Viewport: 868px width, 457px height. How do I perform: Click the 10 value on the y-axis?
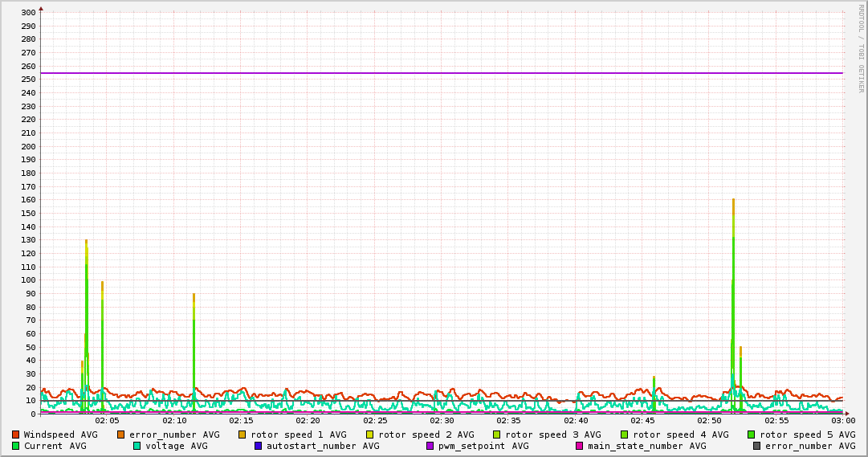[31, 401]
